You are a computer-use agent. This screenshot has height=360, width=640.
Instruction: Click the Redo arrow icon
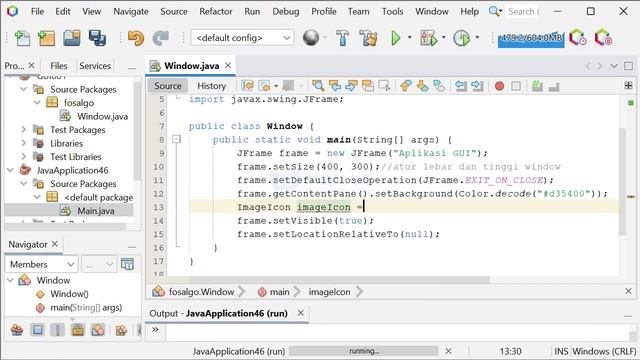[161, 38]
